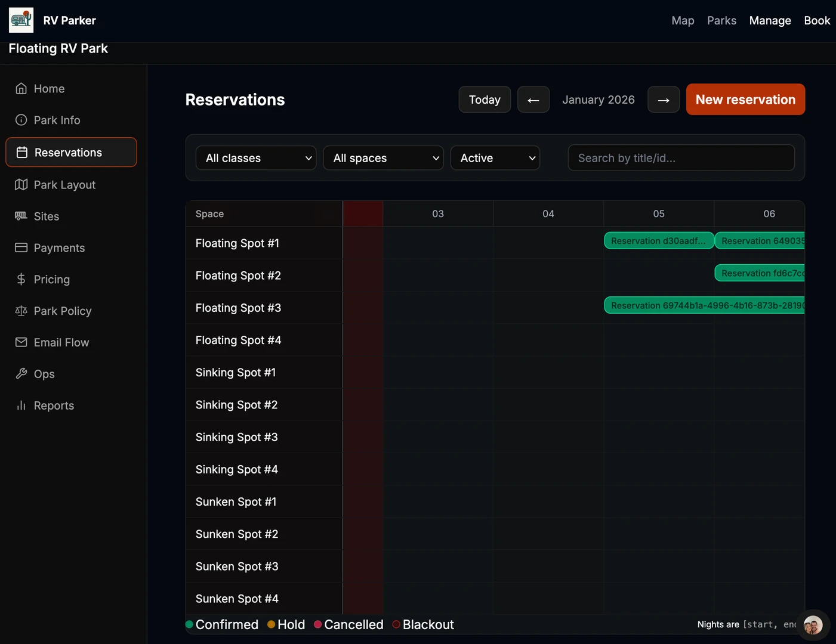Viewport: 836px width, 644px height.
Task: Open the Email Flow envelope icon
Action: [x=21, y=342]
